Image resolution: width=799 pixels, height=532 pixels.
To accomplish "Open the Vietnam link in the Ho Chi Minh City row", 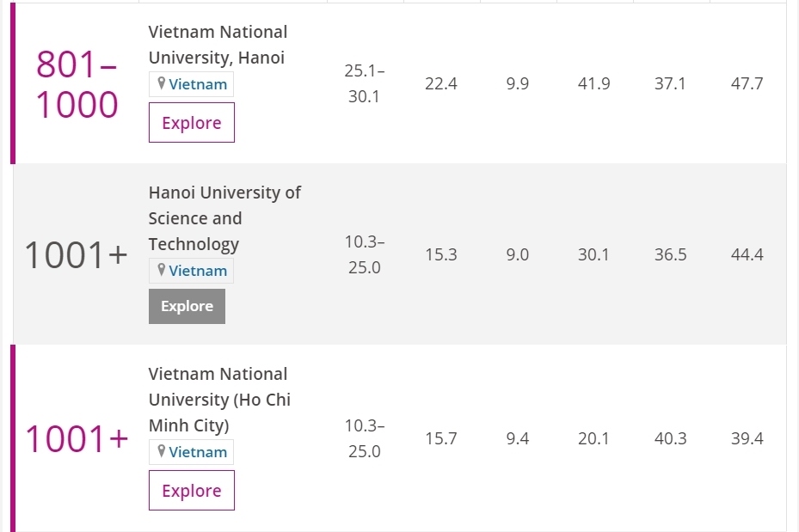I will (x=198, y=452).
